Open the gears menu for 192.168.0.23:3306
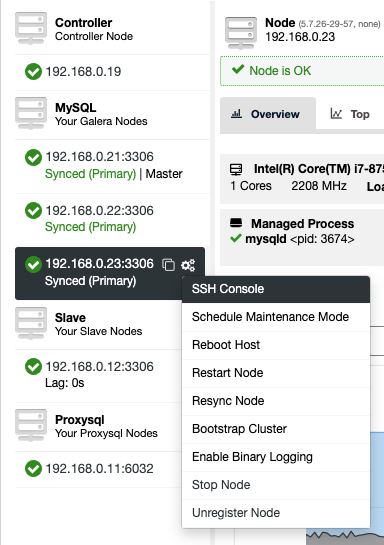Image resolution: width=384 pixels, height=545 pixels. pos(188,265)
